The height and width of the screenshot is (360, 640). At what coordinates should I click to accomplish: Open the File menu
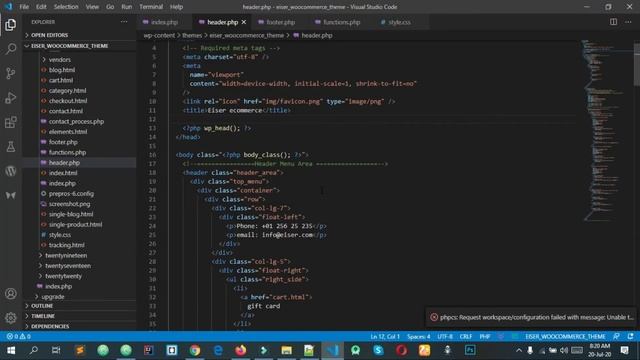24,7
